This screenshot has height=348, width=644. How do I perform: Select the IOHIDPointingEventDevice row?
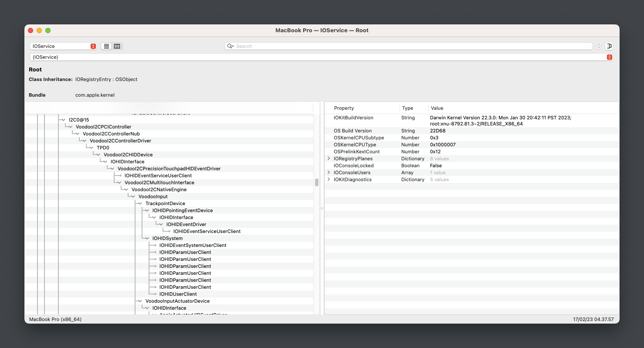(x=169, y=210)
